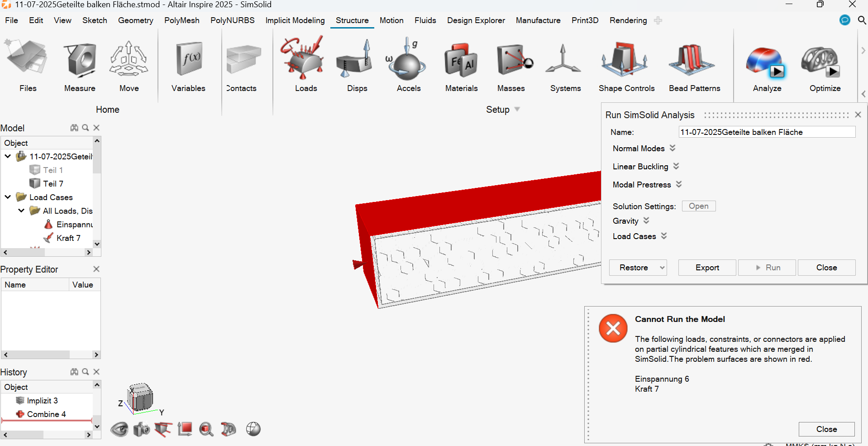This screenshot has width=868, height=446.
Task: Click the magnifier icon in History panel
Action: click(86, 372)
